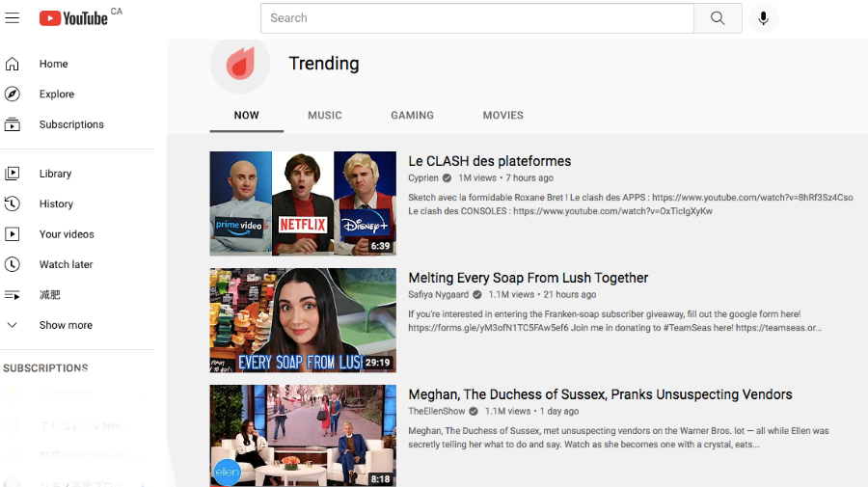Open the Cyprien channel link
The image size is (868, 487).
[x=423, y=177]
